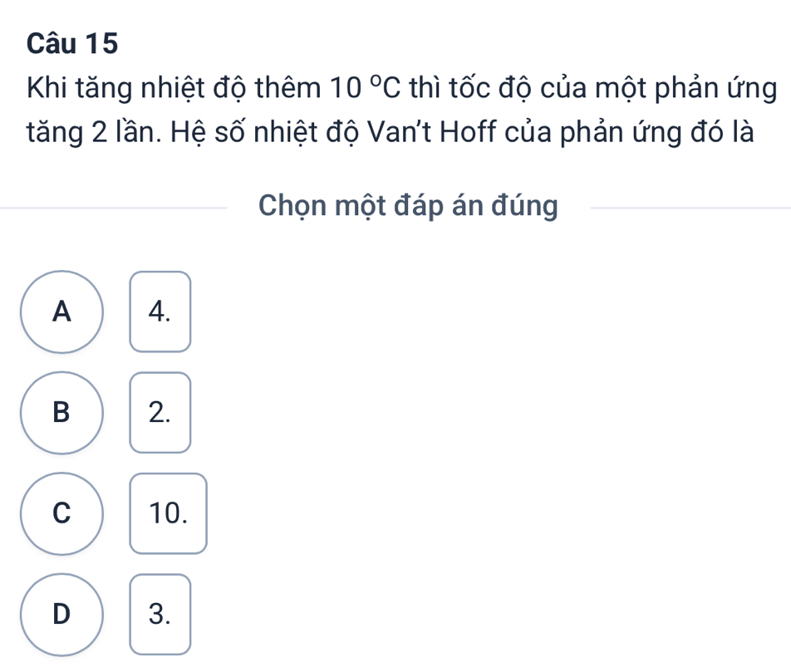Image resolution: width=791 pixels, height=672 pixels.
Task: Click the answer box showing 4.
Action: point(160,311)
